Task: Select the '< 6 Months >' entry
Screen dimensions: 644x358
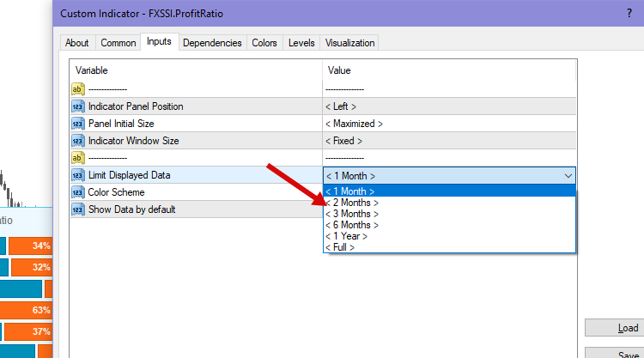Action: point(352,225)
